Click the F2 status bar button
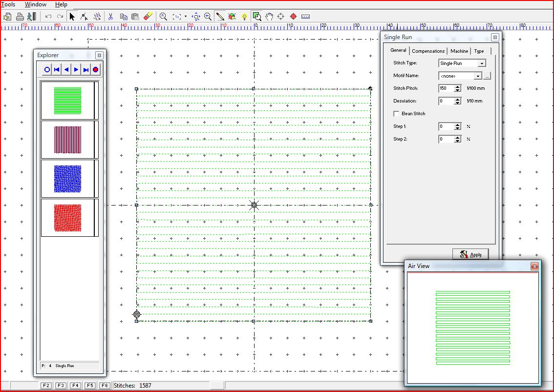This screenshot has height=392, width=554. 46,386
